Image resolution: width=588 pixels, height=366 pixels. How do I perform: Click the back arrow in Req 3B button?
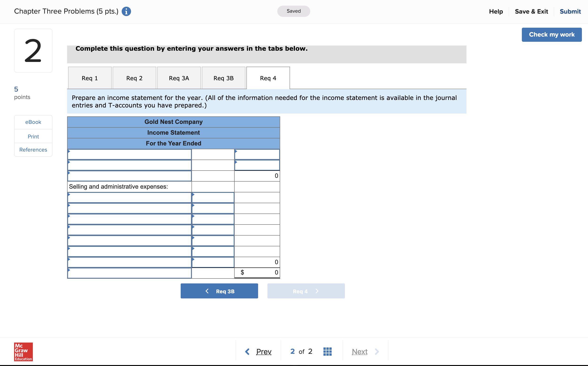207,291
